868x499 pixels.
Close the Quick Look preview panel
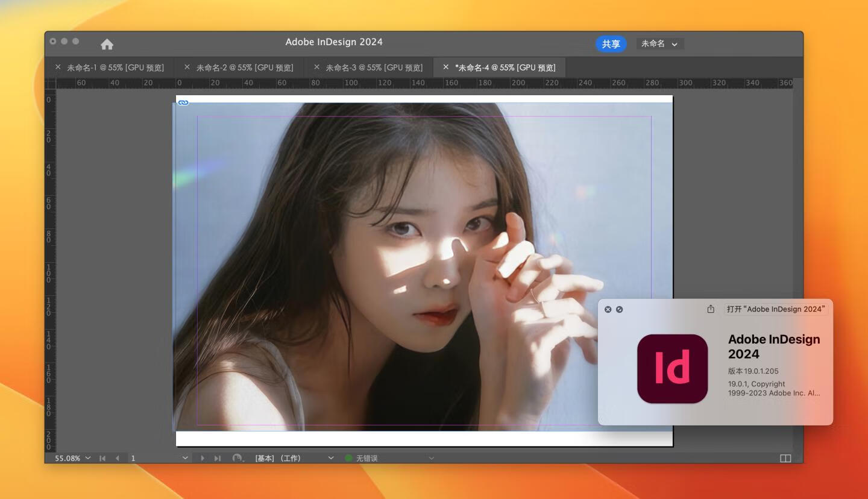pos(608,309)
